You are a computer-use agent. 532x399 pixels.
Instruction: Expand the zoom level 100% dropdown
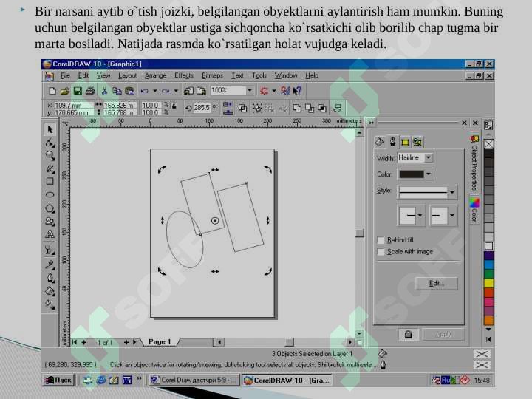(250, 90)
